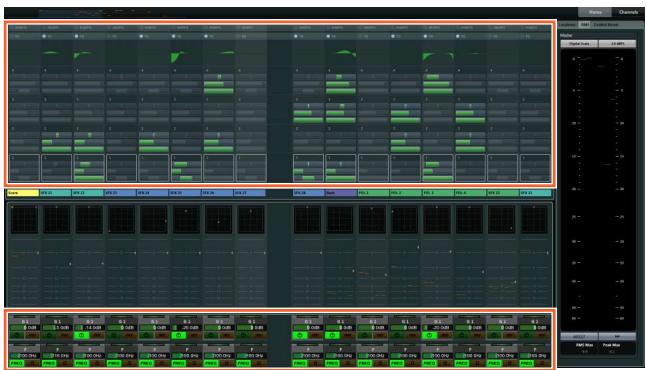Select the tab left of Channels
This screenshot has height=370, width=646.
[595, 12]
